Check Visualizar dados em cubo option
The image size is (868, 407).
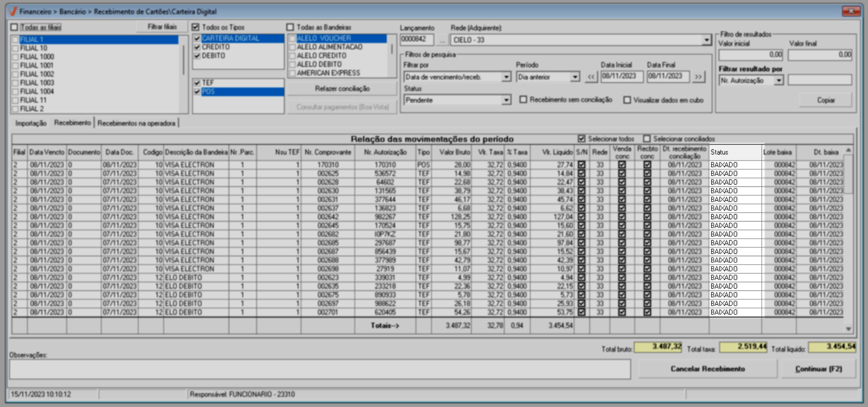coord(627,100)
